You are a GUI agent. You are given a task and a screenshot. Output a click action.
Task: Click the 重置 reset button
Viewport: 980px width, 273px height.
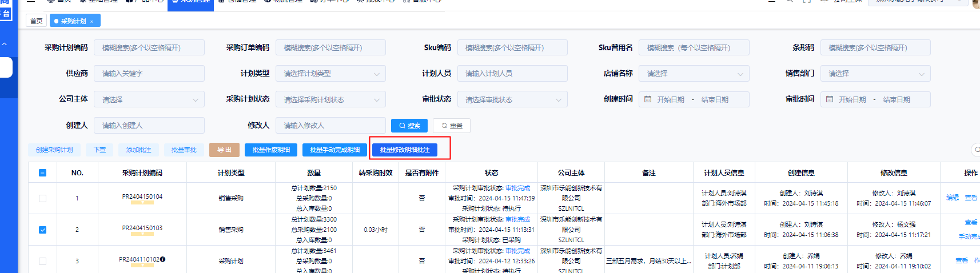[452, 126]
